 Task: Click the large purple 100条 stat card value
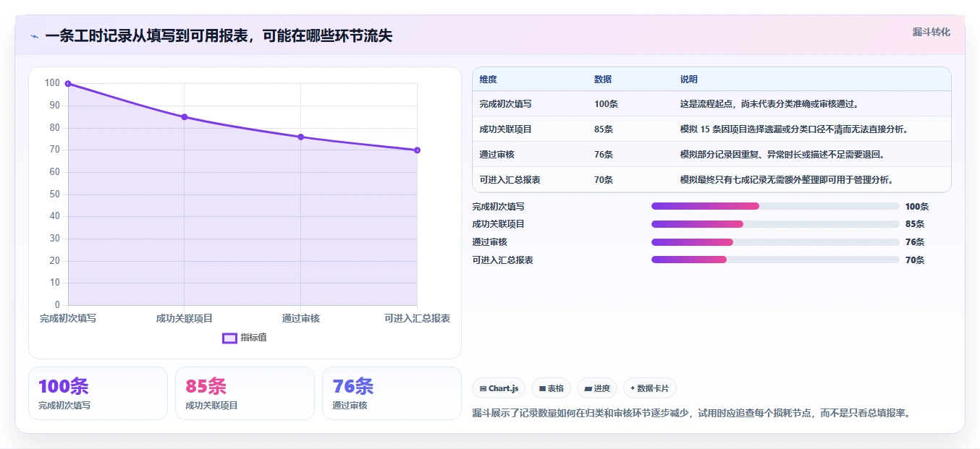point(64,387)
